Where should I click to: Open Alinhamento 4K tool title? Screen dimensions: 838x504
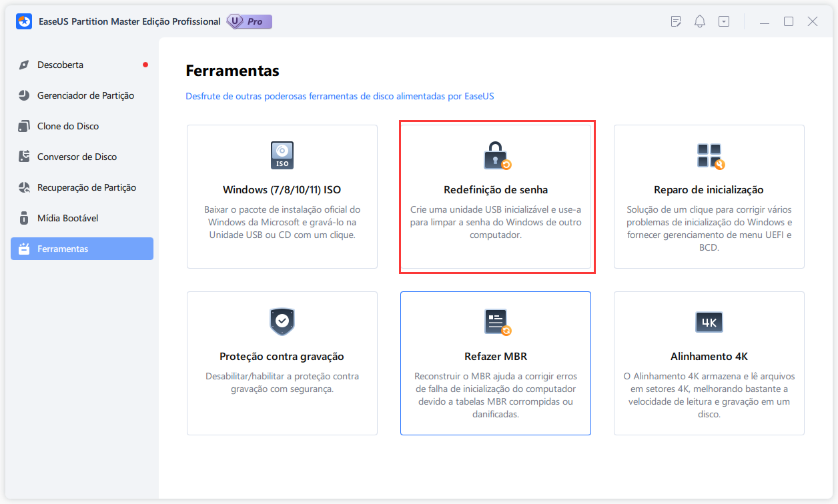[x=709, y=357]
